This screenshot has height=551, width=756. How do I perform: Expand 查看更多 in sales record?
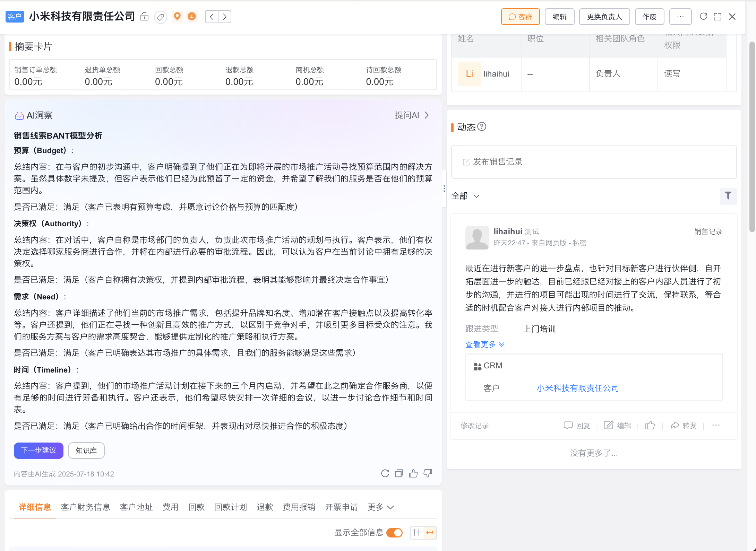[485, 344]
